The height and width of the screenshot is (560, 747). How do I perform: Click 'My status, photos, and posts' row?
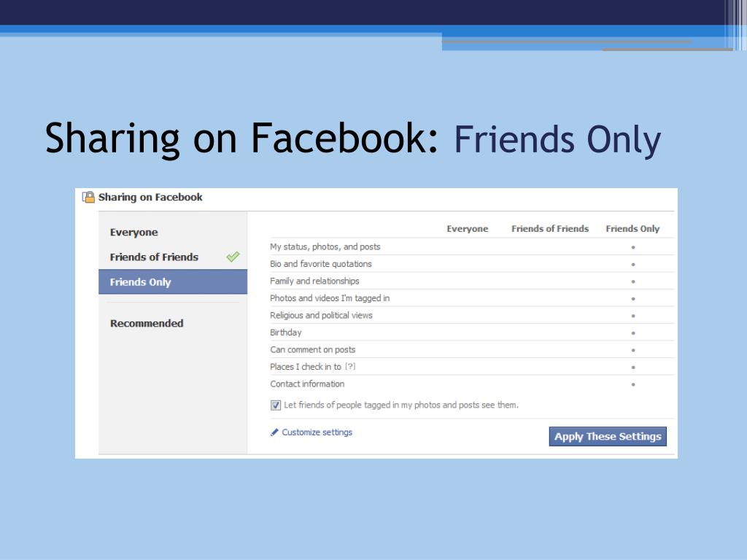(x=472, y=246)
